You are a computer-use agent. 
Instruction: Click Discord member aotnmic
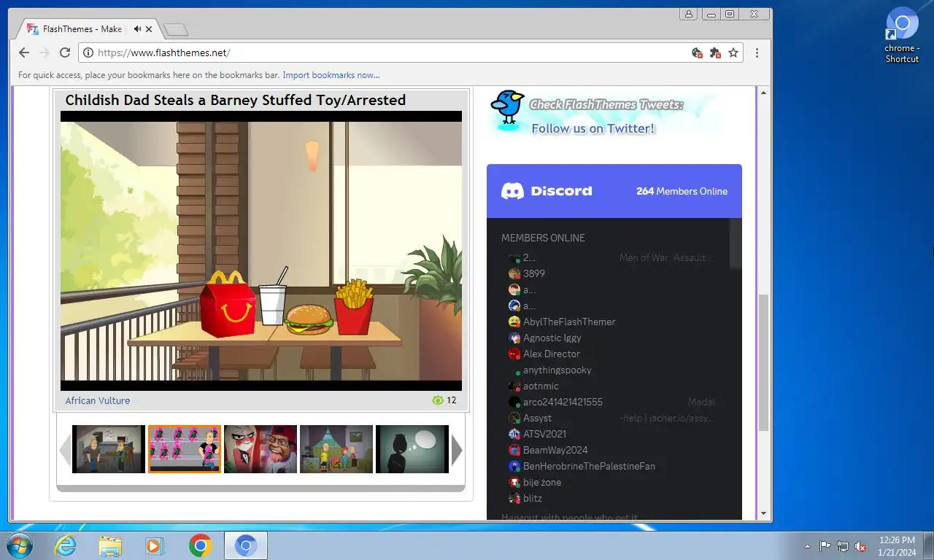[541, 386]
